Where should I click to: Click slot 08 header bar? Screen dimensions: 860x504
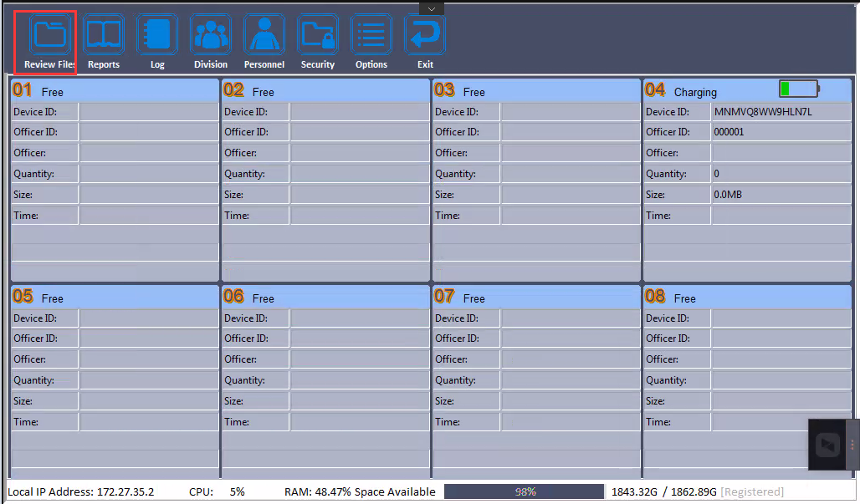[x=747, y=298]
